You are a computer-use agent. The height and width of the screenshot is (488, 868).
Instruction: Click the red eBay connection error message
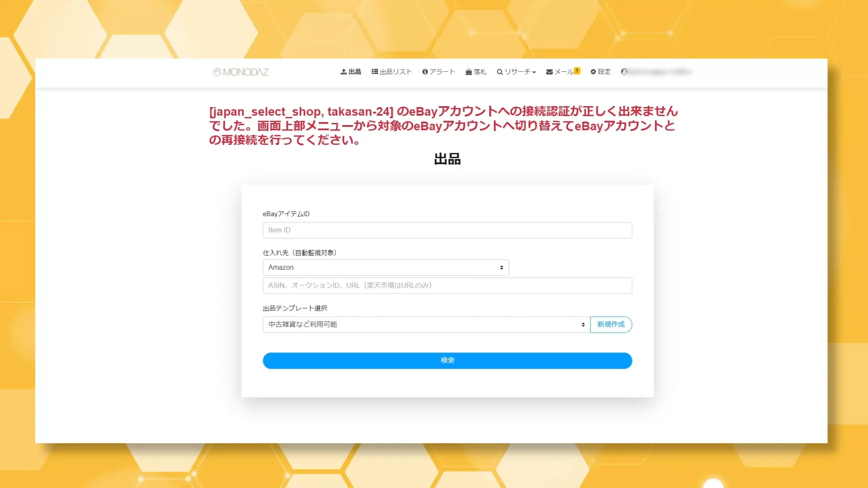(x=443, y=126)
